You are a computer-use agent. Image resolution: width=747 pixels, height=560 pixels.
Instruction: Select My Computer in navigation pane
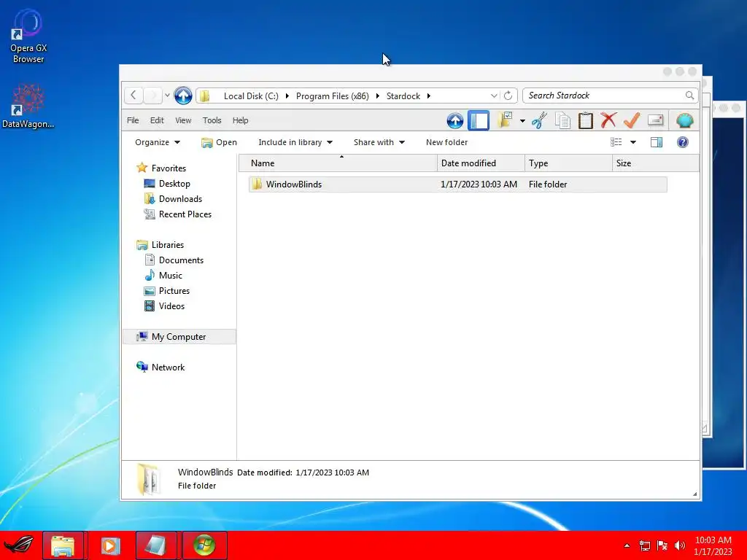click(x=179, y=337)
